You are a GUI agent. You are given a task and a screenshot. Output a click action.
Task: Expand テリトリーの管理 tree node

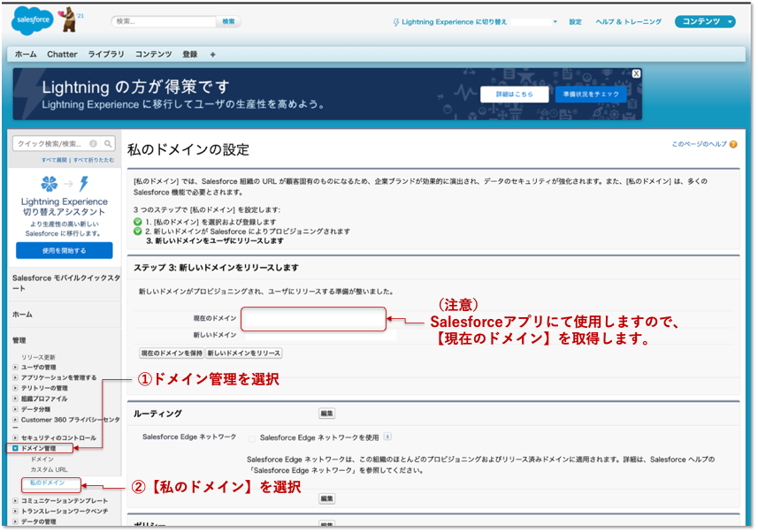click(x=15, y=388)
